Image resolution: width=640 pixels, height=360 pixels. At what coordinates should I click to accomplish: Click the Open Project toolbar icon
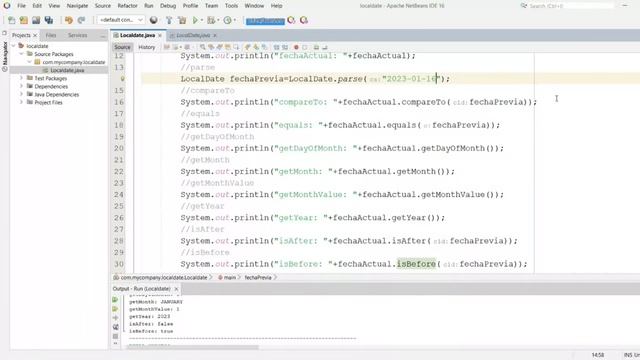click(x=36, y=20)
